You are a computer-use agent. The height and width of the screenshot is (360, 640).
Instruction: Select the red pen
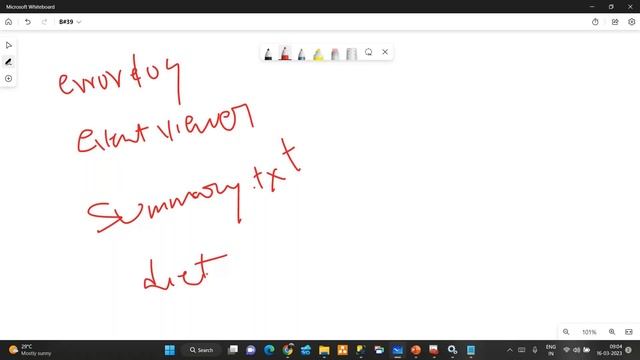(285, 53)
